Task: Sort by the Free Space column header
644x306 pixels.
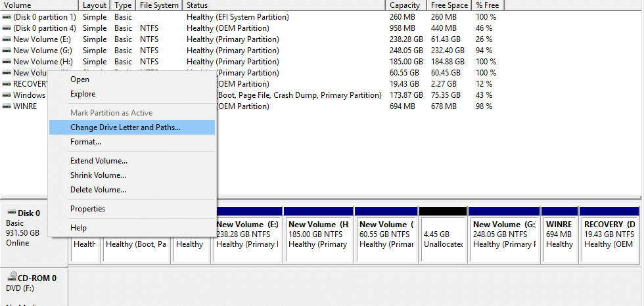Action: 449,5
